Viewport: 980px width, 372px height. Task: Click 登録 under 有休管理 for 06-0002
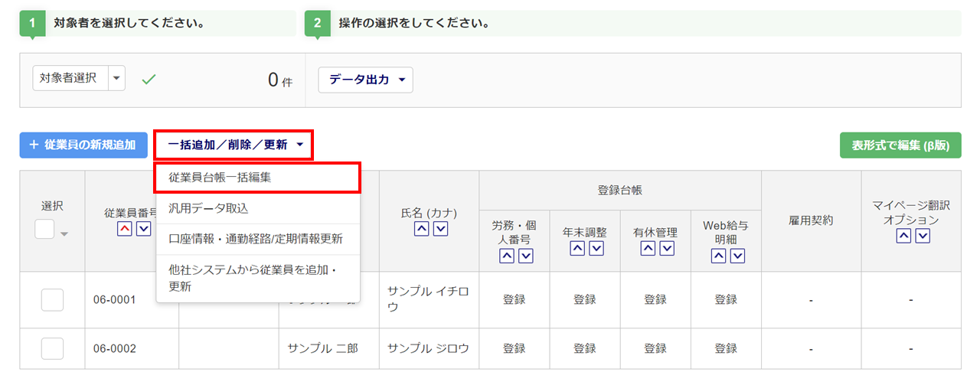(x=655, y=348)
